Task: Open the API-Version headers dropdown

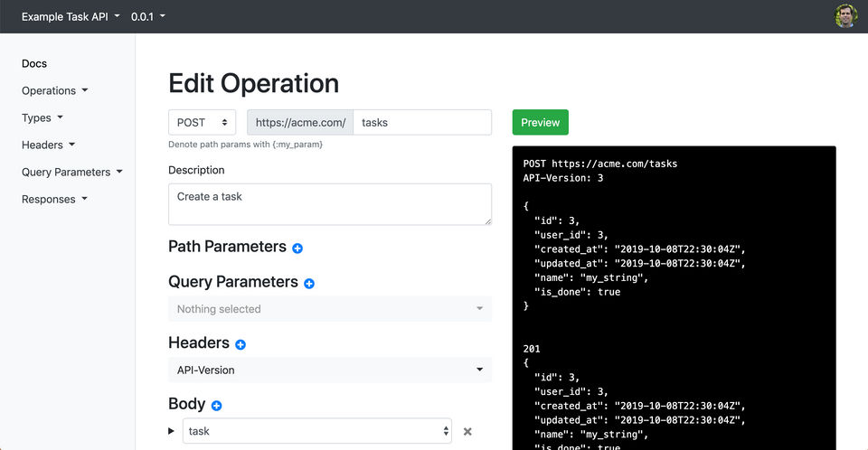Action: [330, 370]
